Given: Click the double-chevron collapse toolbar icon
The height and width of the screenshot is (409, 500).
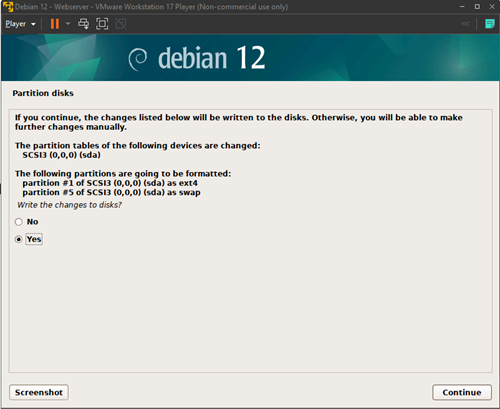Looking at the screenshot, I should point(465,24).
